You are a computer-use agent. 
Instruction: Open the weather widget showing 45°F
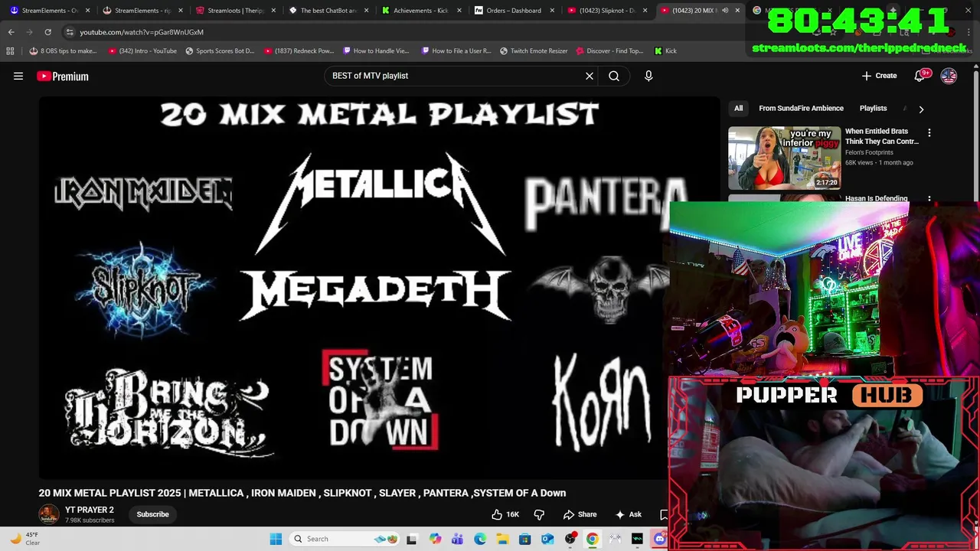tap(25, 539)
